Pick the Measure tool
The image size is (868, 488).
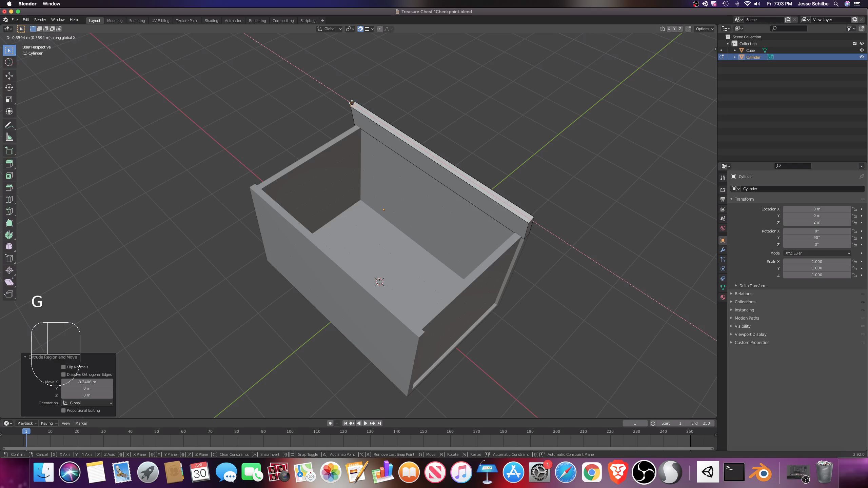click(9, 137)
